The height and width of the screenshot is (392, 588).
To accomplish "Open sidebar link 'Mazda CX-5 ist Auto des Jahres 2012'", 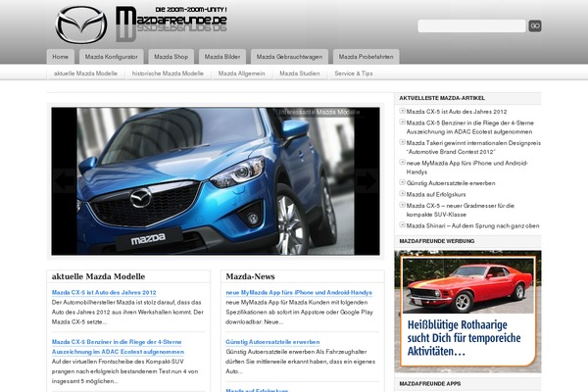I will pos(457,112).
